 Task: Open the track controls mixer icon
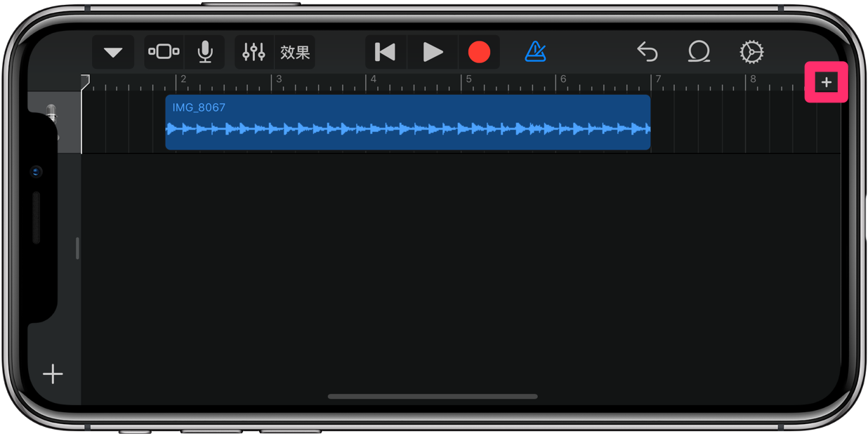coord(254,52)
